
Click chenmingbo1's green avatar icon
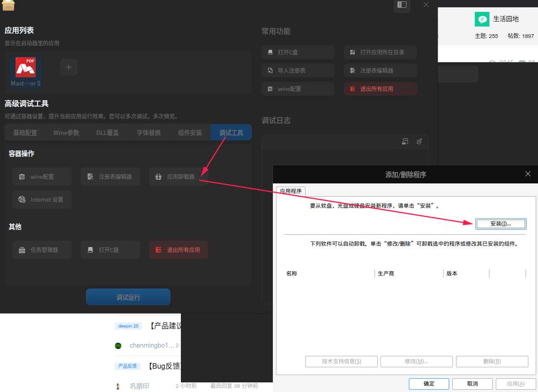118,346
